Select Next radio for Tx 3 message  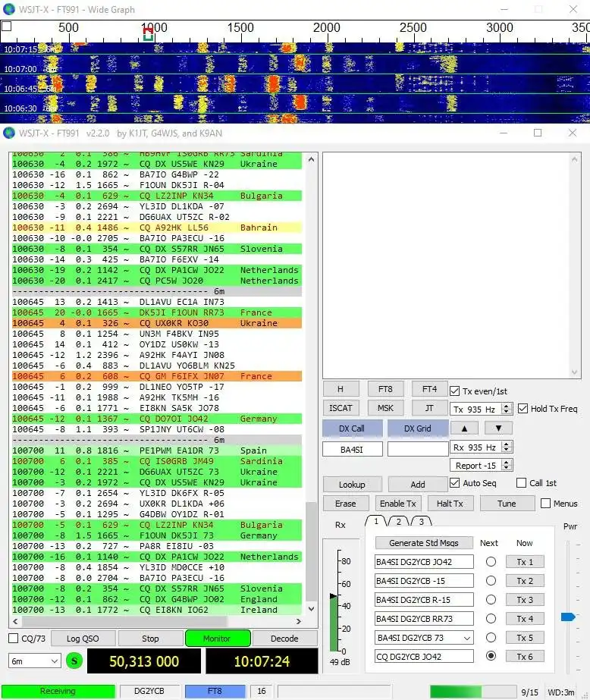tap(491, 600)
